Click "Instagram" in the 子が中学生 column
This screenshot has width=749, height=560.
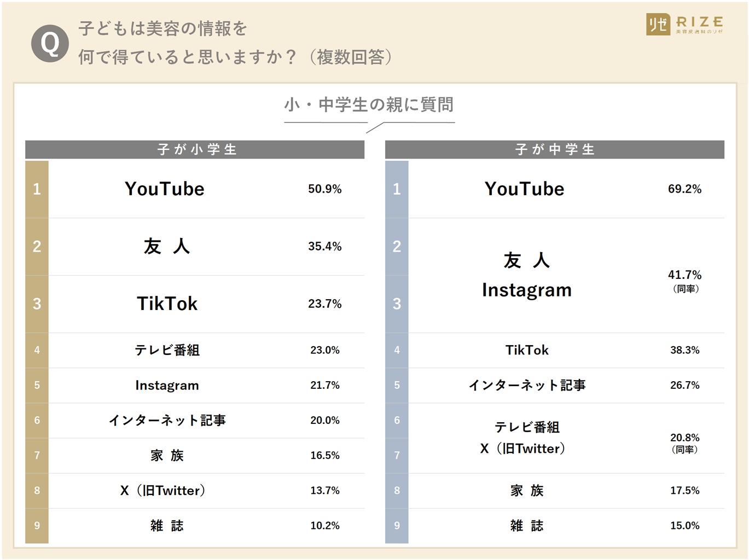527,290
